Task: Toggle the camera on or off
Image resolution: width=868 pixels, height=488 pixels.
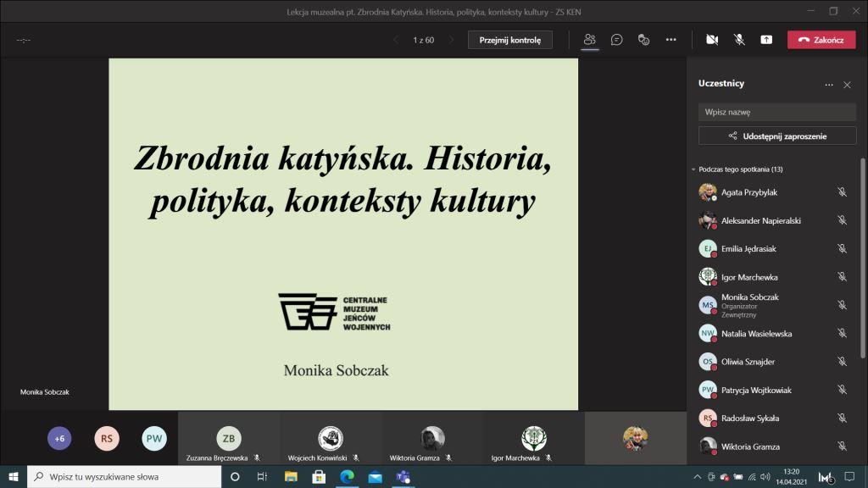Action: [712, 40]
